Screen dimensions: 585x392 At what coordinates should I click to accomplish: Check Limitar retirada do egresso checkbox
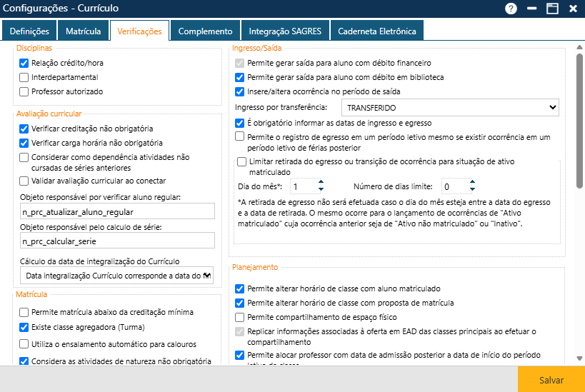[241, 161]
